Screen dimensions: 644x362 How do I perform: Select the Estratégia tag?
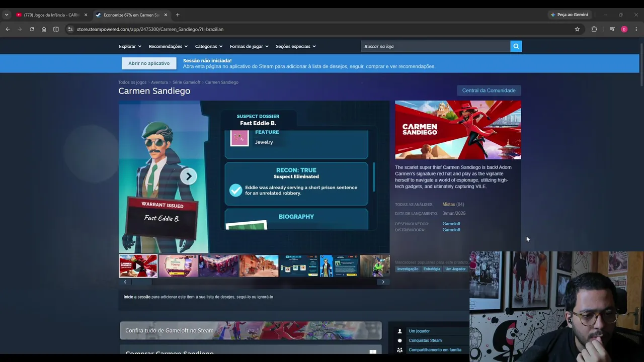click(x=432, y=269)
